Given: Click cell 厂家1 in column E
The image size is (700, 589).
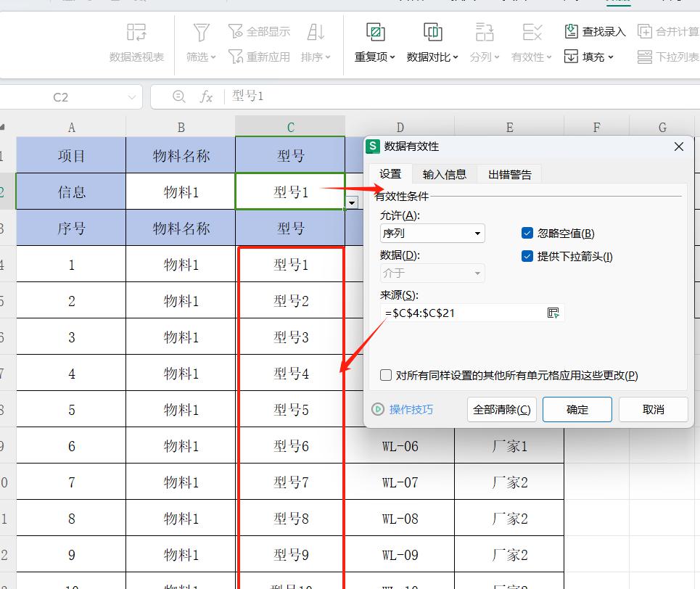Looking at the screenshot, I should 509,445.
